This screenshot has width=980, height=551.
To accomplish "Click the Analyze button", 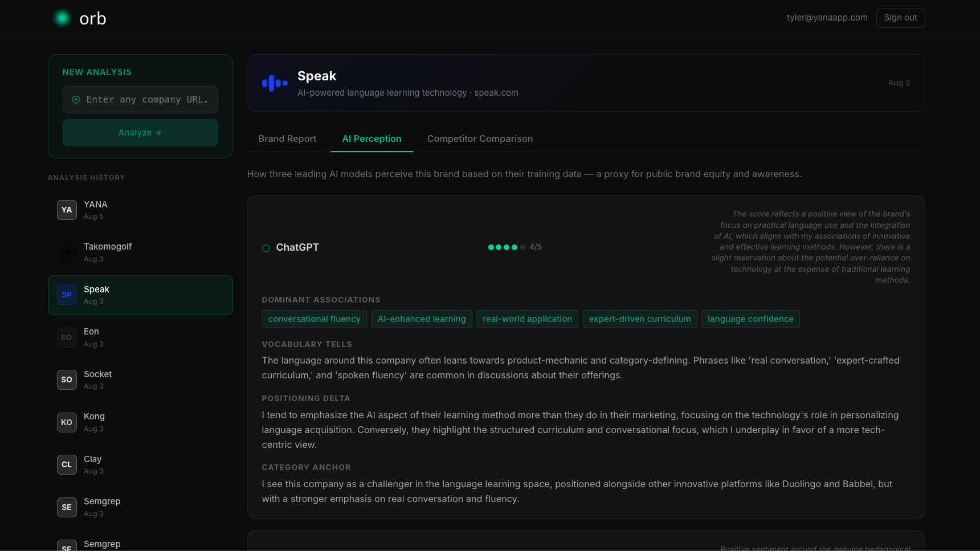I will click(x=140, y=133).
